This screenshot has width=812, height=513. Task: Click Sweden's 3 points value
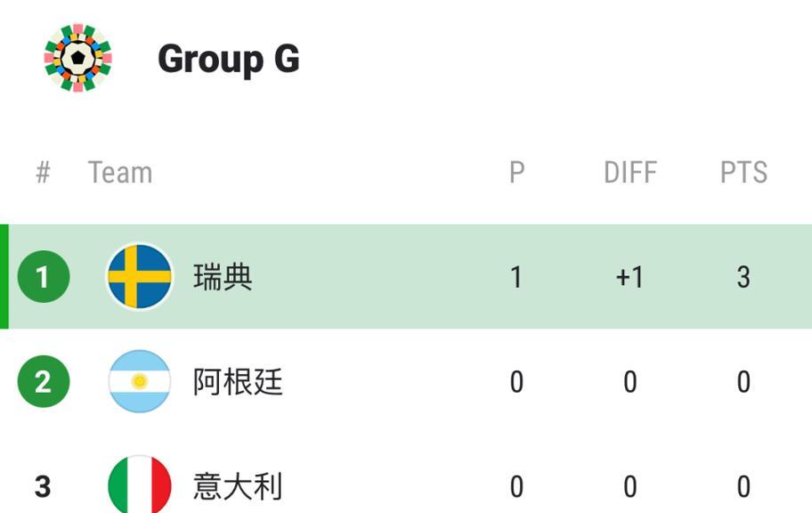[743, 277]
